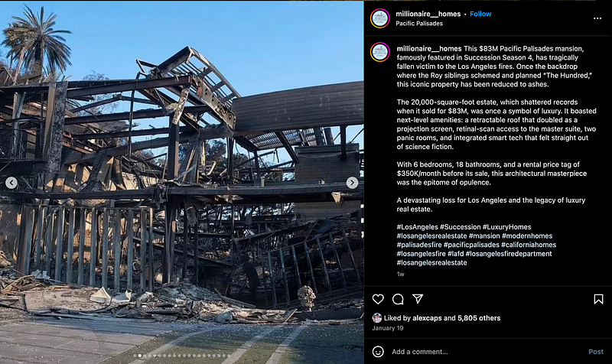Click the Post comment button
The width and height of the screenshot is (612, 364).
tap(596, 352)
